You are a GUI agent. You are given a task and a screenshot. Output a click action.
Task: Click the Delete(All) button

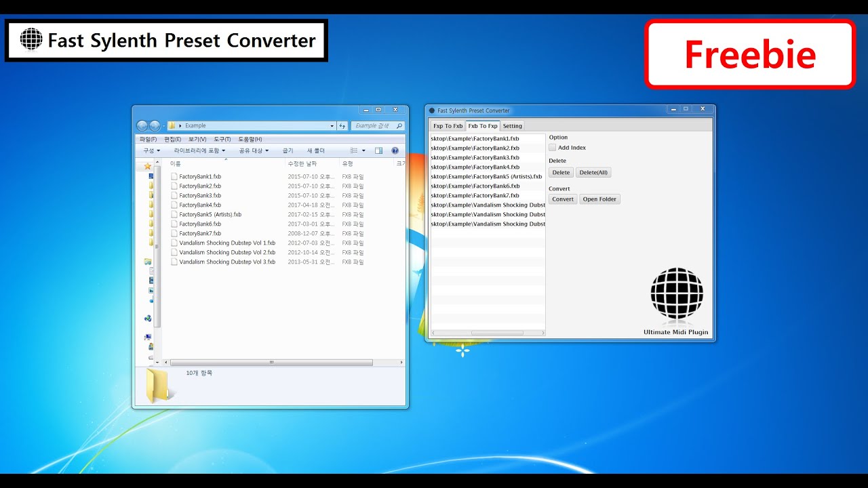593,173
